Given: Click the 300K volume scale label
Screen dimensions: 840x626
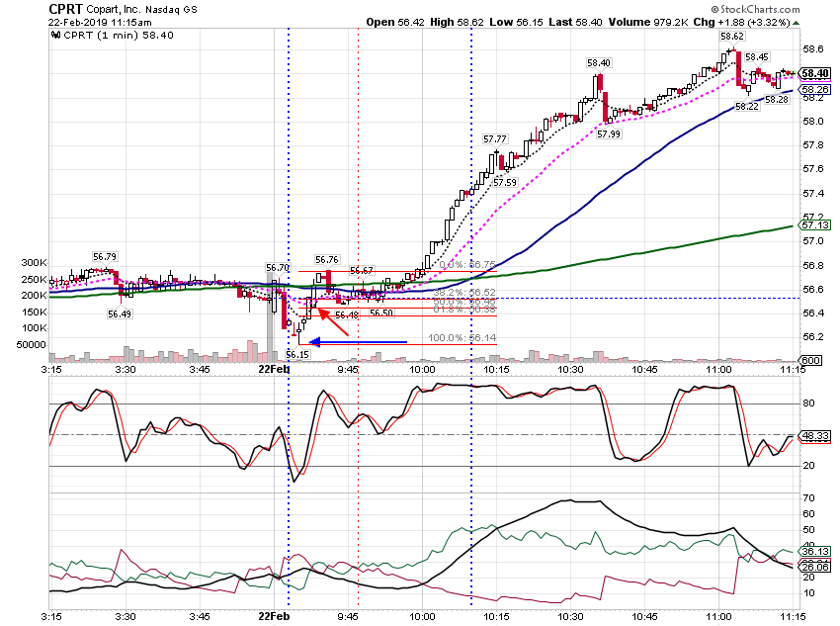Looking at the screenshot, I should click(x=34, y=263).
